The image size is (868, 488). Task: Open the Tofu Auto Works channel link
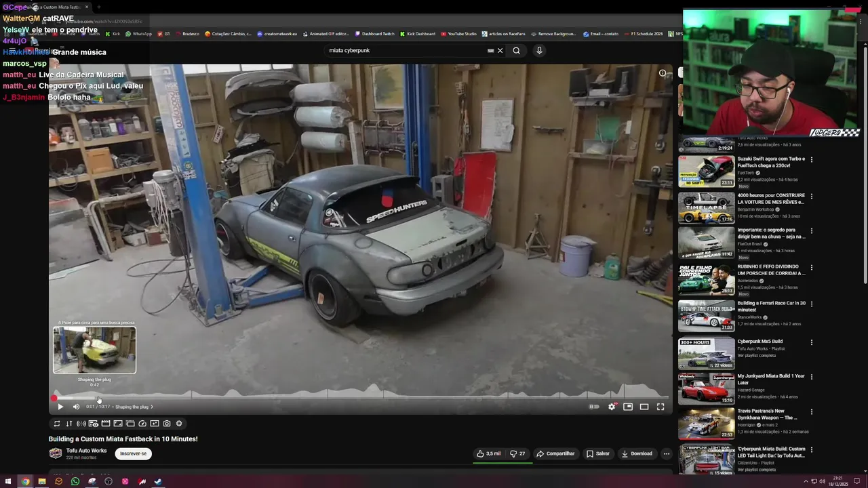(86, 451)
